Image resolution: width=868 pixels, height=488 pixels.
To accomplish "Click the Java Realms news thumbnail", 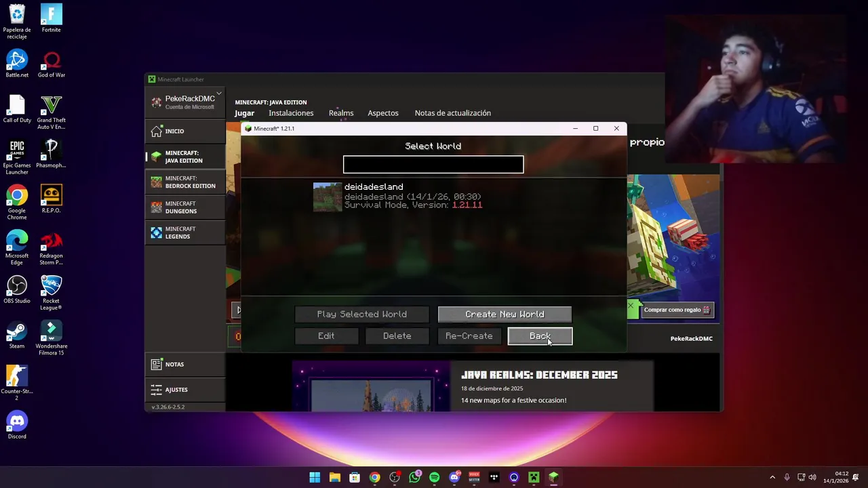I will (371, 386).
